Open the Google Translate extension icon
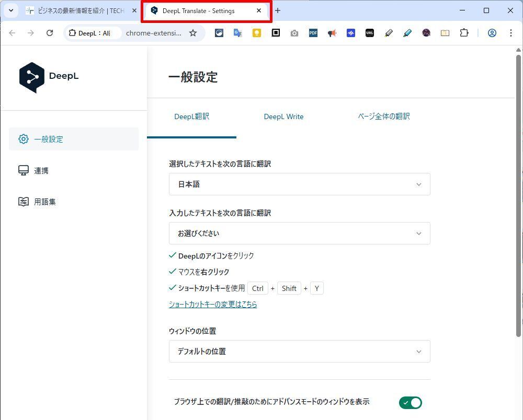Viewport: 523px width, 420px height. [x=238, y=33]
